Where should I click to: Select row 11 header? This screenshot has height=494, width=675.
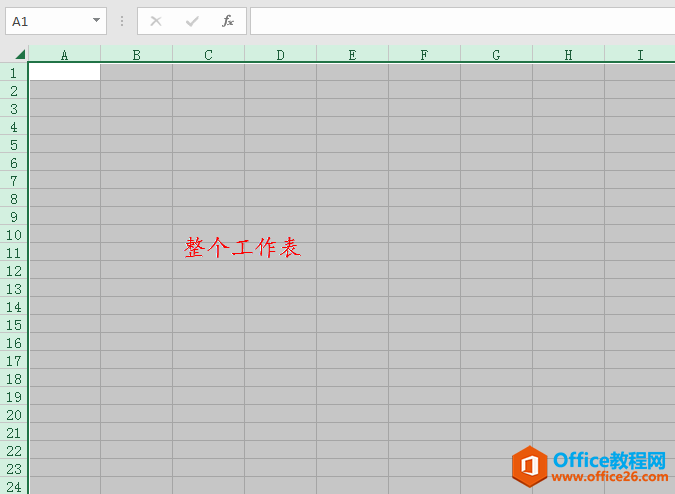coord(14,253)
